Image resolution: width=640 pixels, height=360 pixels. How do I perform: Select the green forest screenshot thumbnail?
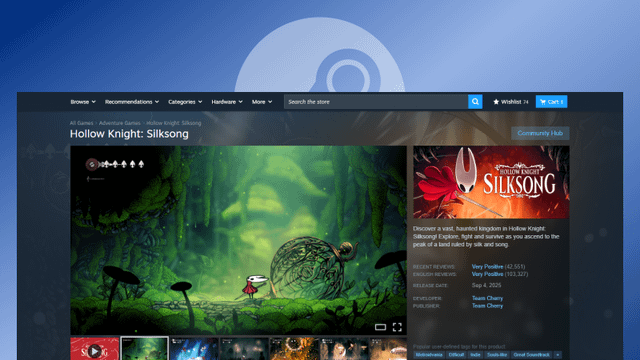[144, 349]
